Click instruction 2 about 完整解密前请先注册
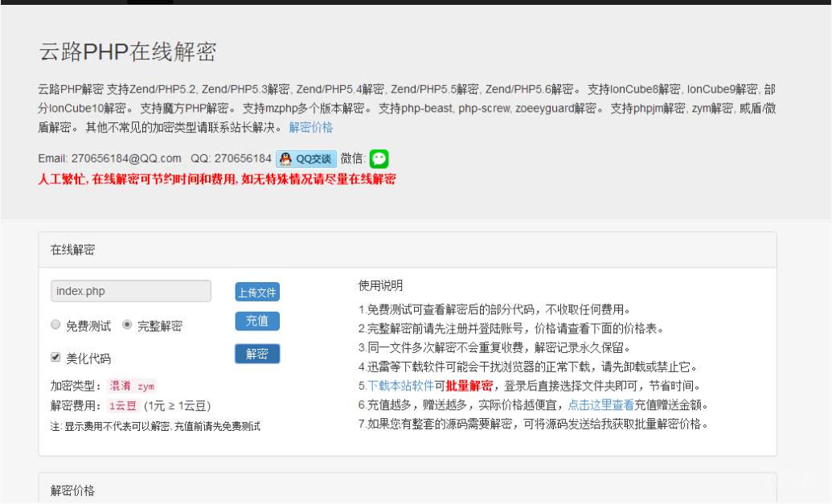Image resolution: width=832 pixels, height=504 pixels. tap(511, 329)
